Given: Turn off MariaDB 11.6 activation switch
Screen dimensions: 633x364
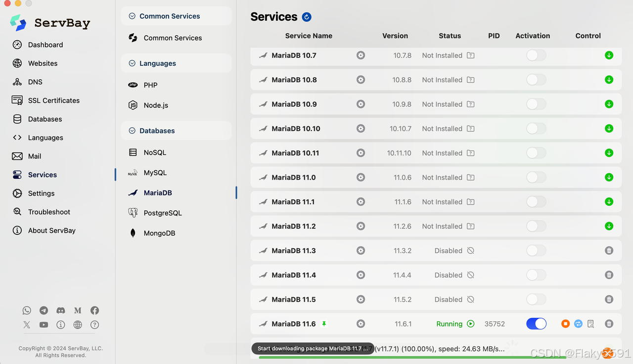Looking at the screenshot, I should [x=536, y=324].
